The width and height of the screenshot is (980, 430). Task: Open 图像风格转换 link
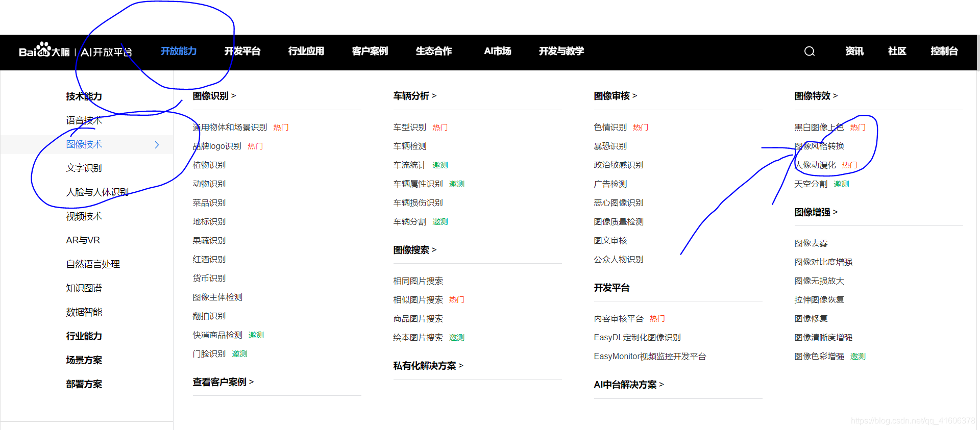click(819, 146)
